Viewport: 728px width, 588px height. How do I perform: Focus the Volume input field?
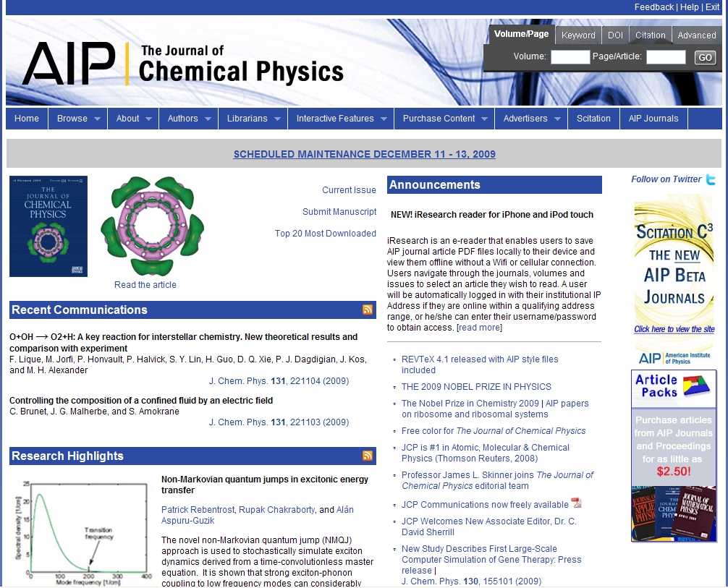click(x=570, y=56)
